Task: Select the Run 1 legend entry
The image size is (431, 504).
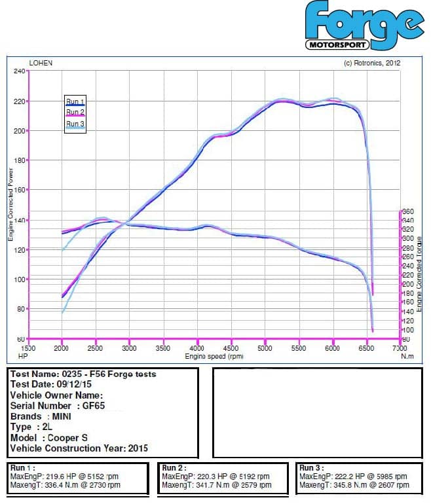Action: point(75,102)
